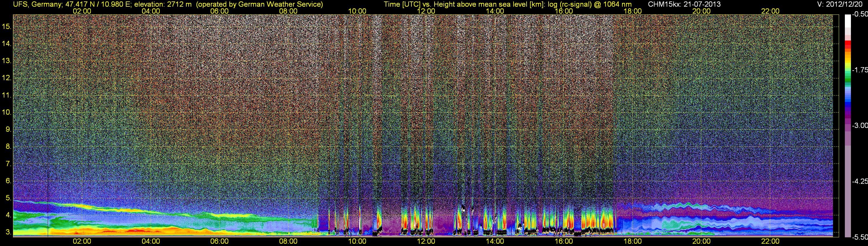
Task: Click the -4.25 colorbar value label
Action: (860, 181)
